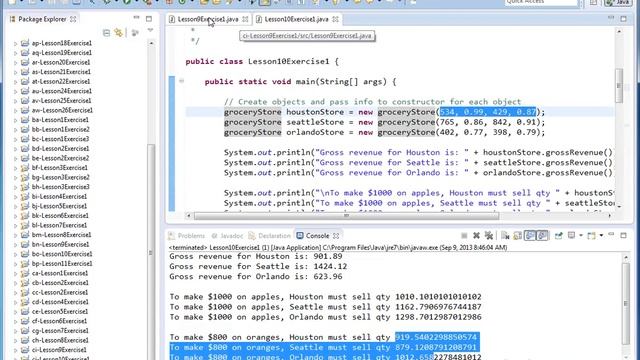Toggle Link with Editor in Package Explorer
The image size is (640, 360).
(119, 33)
